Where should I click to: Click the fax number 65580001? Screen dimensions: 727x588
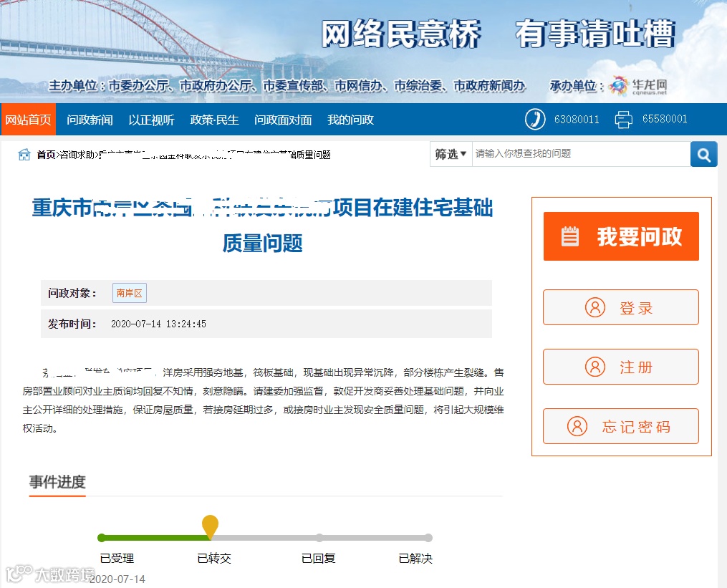click(x=665, y=119)
